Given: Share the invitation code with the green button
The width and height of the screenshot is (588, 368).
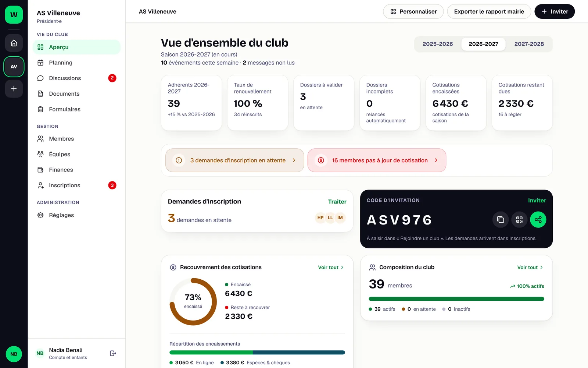Looking at the screenshot, I should 538,220.
